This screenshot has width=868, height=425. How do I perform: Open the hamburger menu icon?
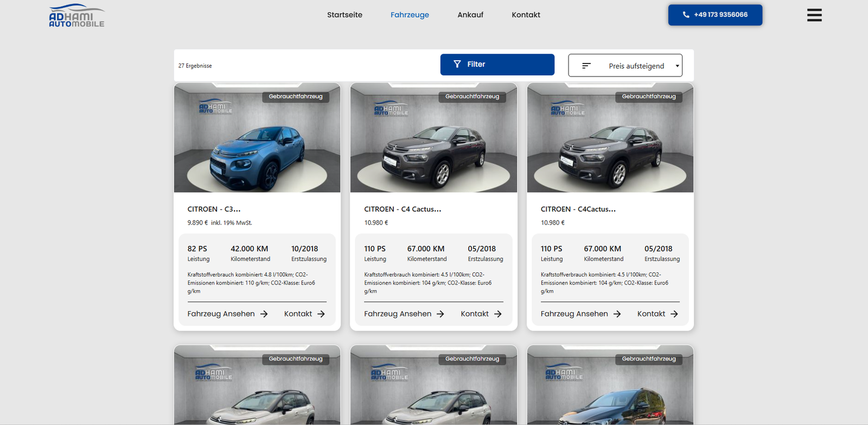pos(814,15)
